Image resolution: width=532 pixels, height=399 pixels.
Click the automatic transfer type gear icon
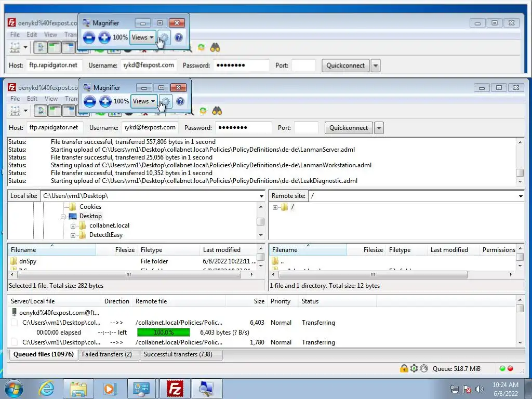point(414,368)
